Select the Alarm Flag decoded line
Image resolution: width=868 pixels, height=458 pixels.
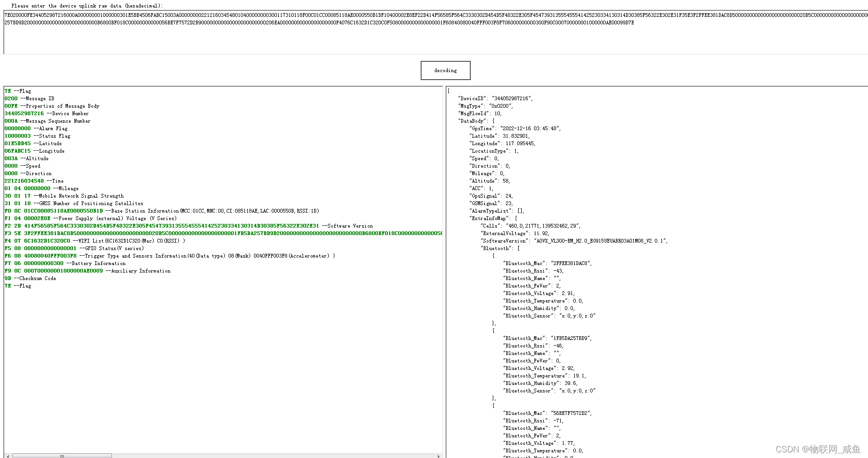35,128
